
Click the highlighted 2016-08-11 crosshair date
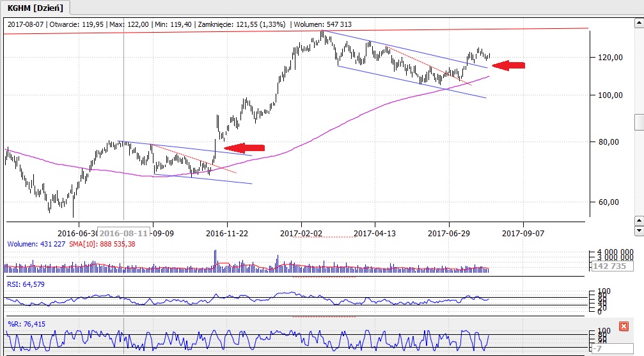125,234
